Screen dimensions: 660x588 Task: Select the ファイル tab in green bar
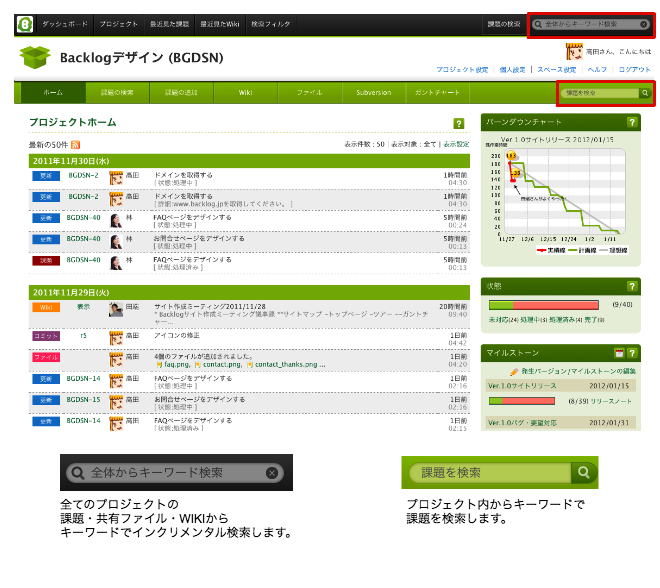(x=310, y=93)
